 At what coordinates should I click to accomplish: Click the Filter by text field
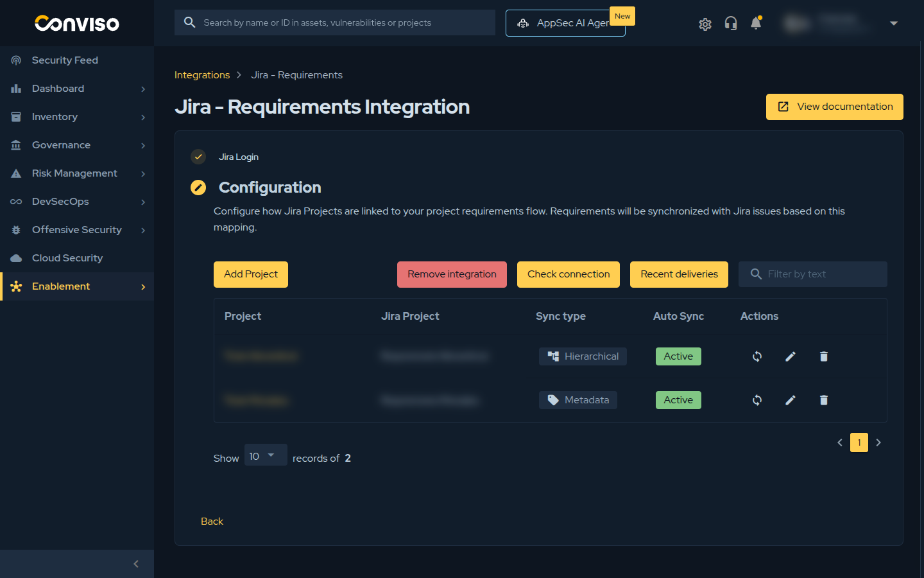point(813,274)
